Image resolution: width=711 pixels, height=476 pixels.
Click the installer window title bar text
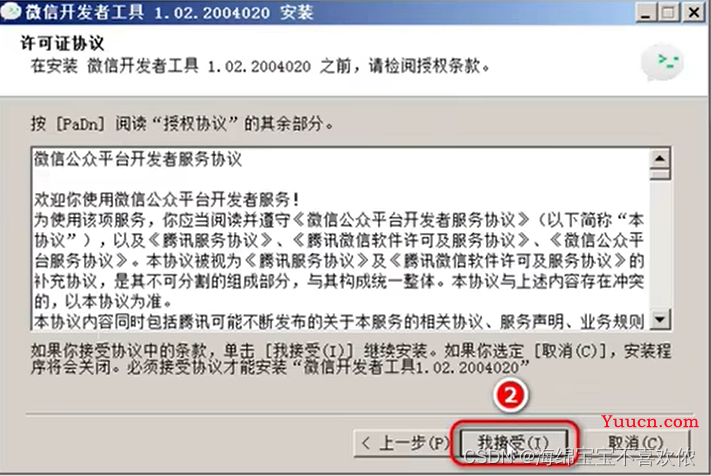pyautogui.click(x=169, y=12)
